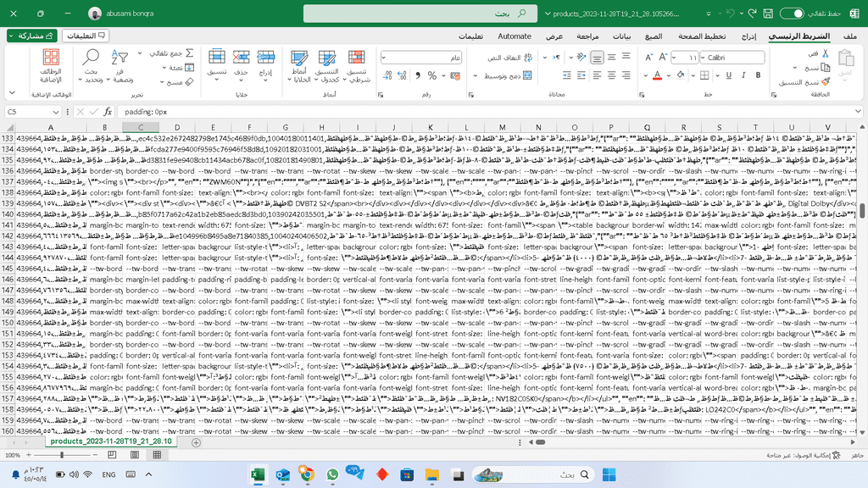Select sheet tab products_2023-11-28T19_21_28.10
868x488 pixels.
click(111, 441)
